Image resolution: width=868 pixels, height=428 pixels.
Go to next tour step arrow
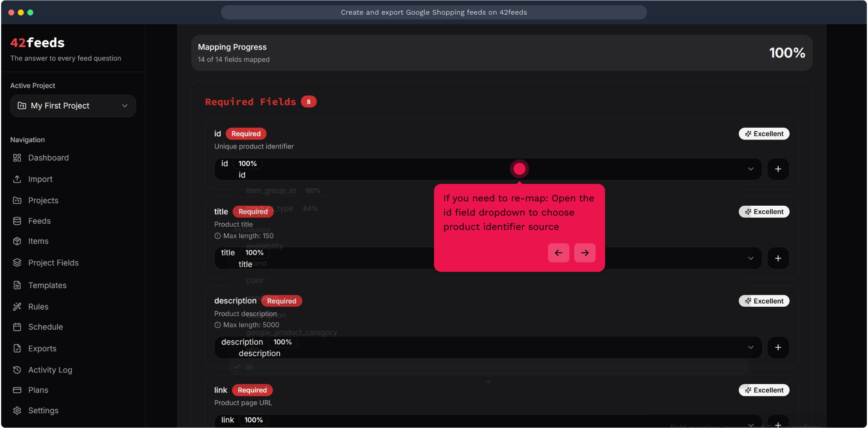[x=584, y=253]
